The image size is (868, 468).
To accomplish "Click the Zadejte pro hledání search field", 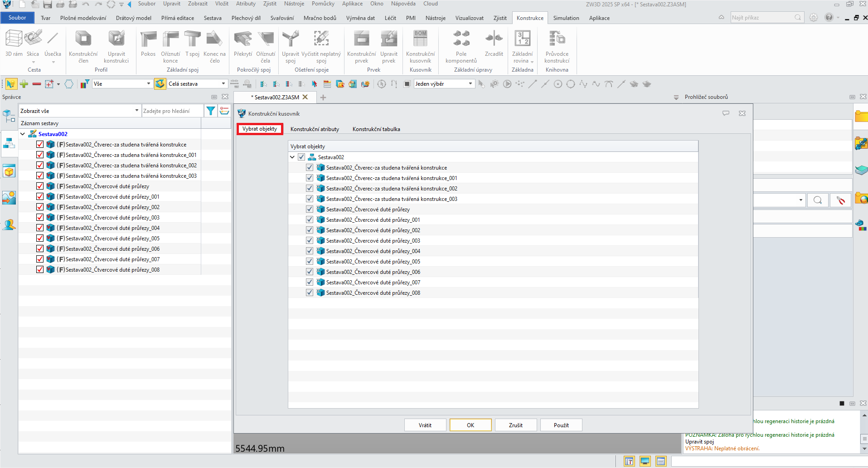I will [173, 111].
